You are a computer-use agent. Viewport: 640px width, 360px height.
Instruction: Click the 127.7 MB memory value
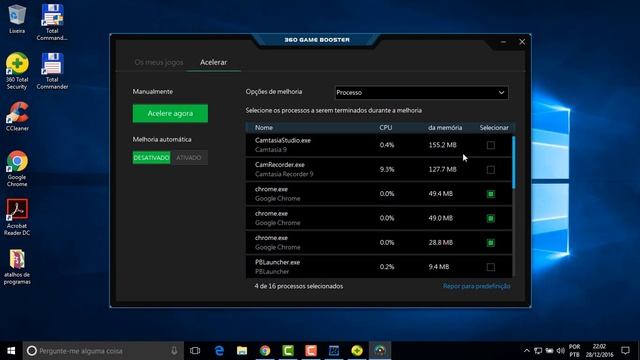pos(442,169)
